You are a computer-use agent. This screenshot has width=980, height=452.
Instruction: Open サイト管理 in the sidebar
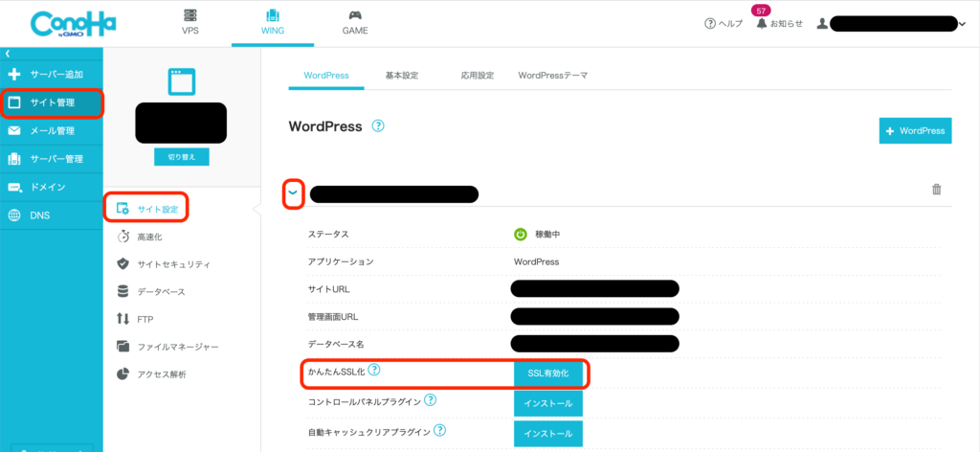[x=52, y=102]
